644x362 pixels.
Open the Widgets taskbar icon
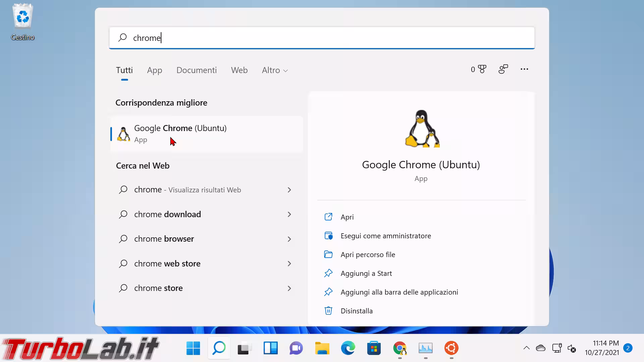270,348
